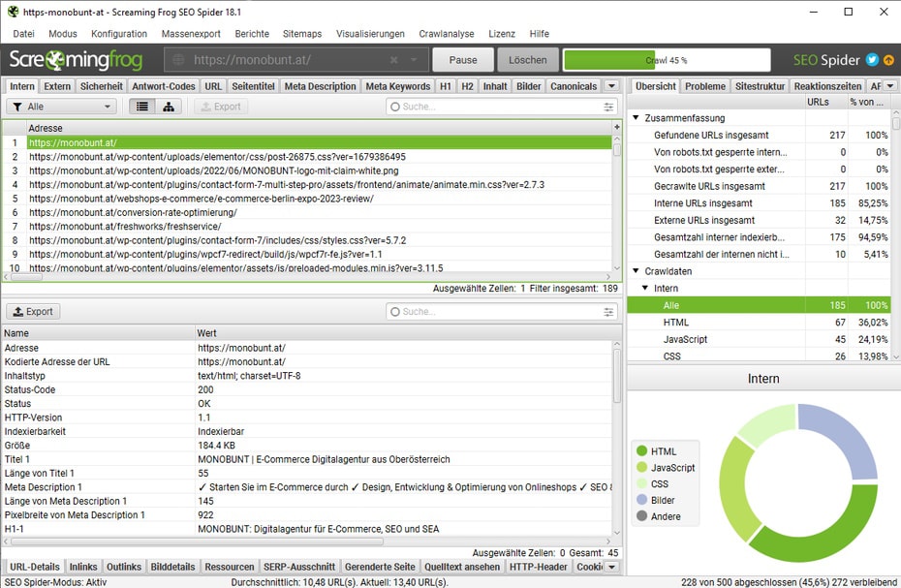901x588 pixels.
Task: Collapse the Zusammenfassung section
Action: 637,118
